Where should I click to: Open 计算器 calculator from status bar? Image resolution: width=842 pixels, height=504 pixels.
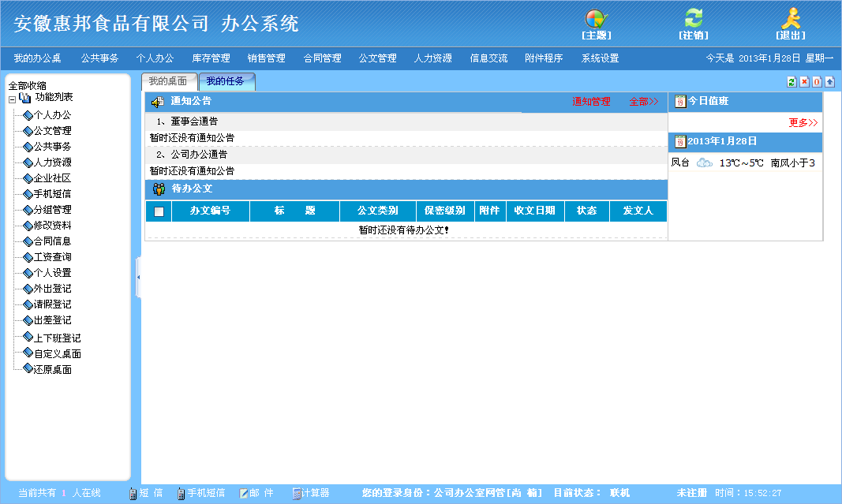(311, 493)
